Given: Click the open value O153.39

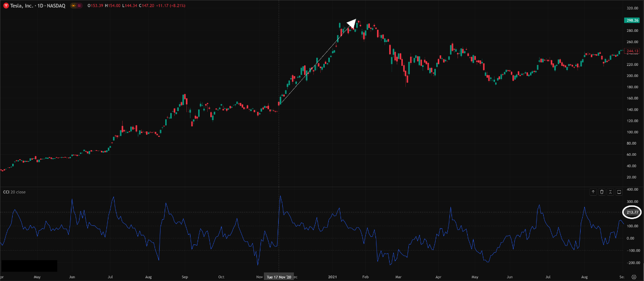Looking at the screenshot, I should pyautogui.click(x=94, y=5).
